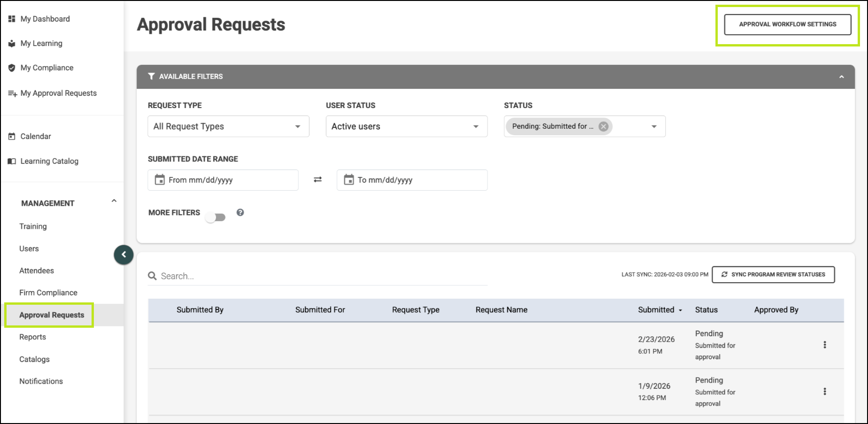Click the To date input field

click(418, 180)
